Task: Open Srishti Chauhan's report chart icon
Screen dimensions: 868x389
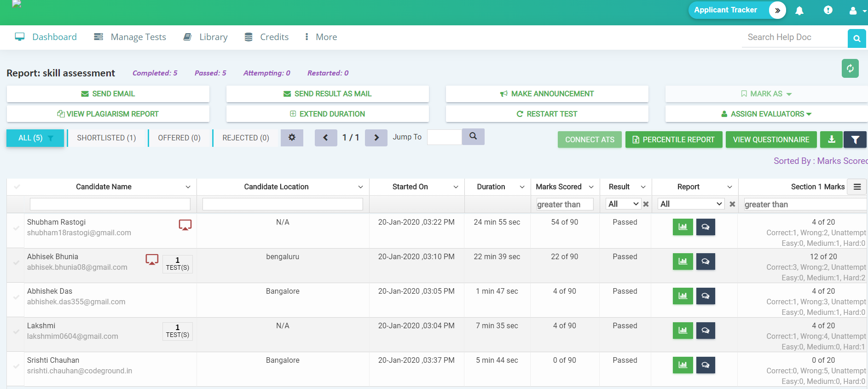Action: click(683, 365)
